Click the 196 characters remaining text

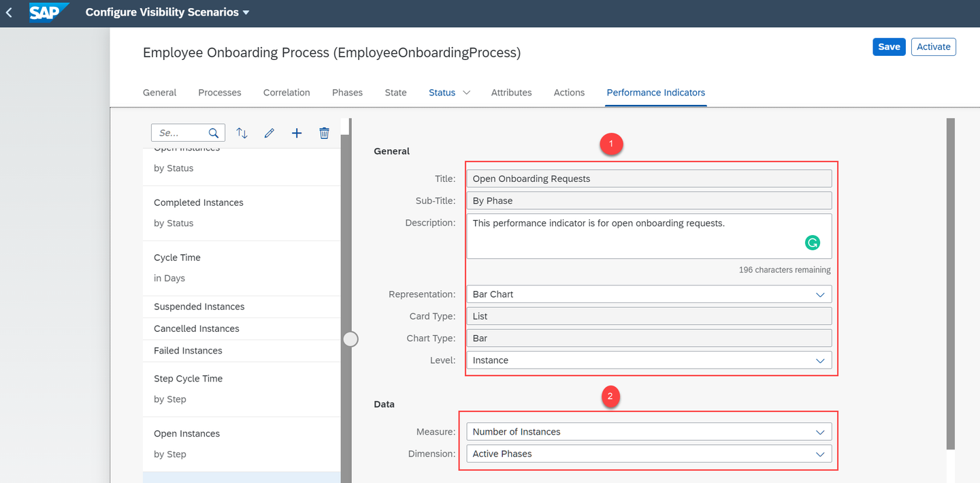(x=785, y=270)
